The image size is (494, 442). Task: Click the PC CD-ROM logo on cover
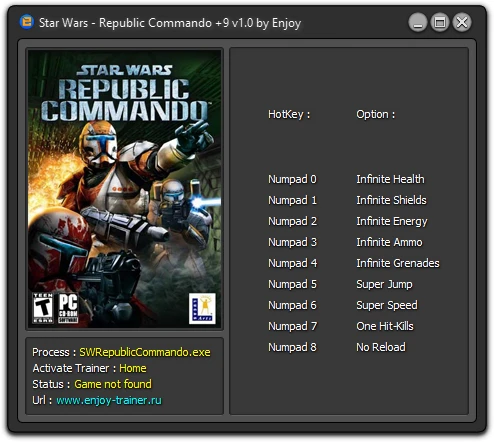(x=68, y=308)
